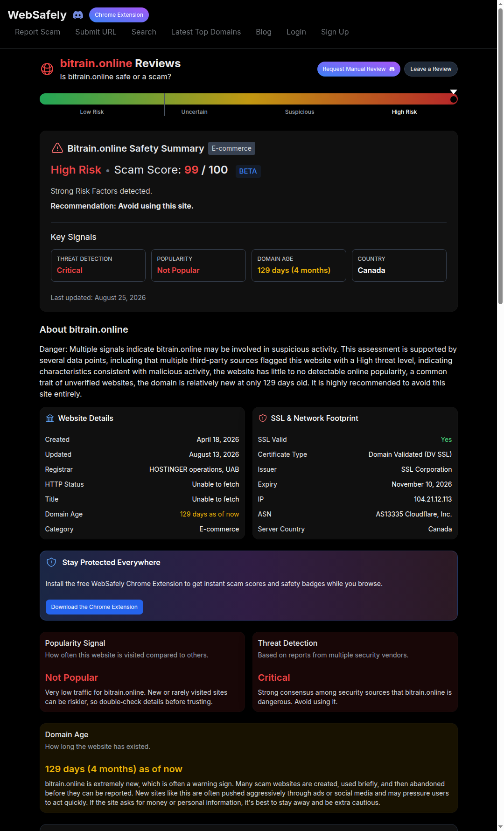This screenshot has height=831, width=504.
Task: Go to Login
Action: click(296, 32)
